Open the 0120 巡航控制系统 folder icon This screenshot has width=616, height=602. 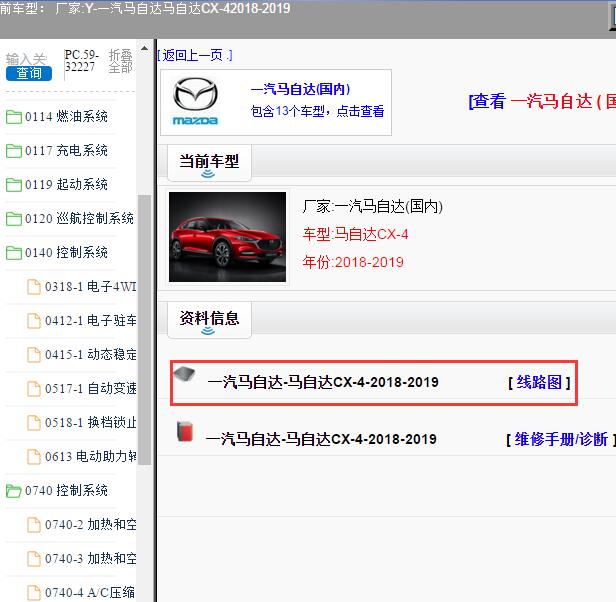[x=14, y=218]
